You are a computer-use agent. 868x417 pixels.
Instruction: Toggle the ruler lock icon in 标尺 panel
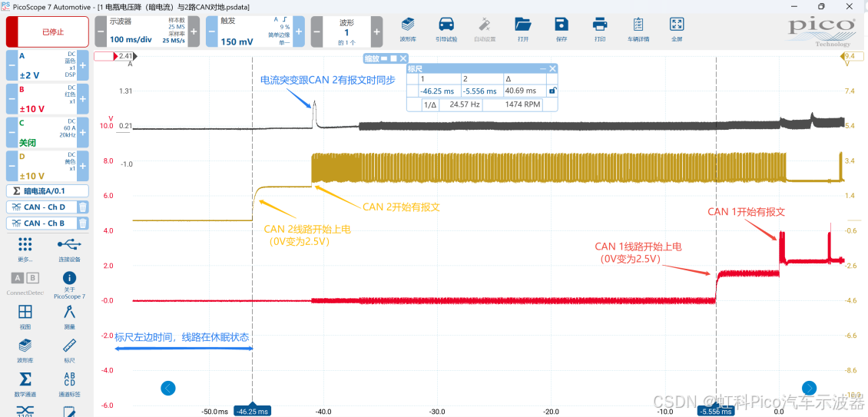point(552,91)
